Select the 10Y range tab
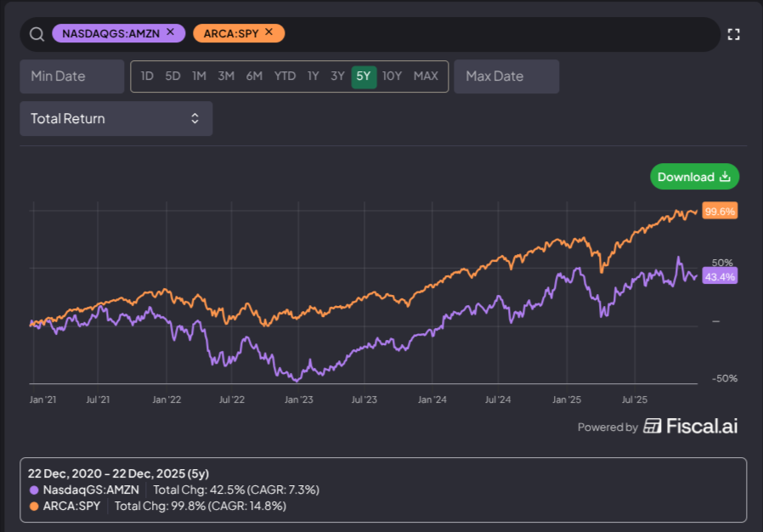This screenshot has width=763, height=532. click(x=392, y=76)
